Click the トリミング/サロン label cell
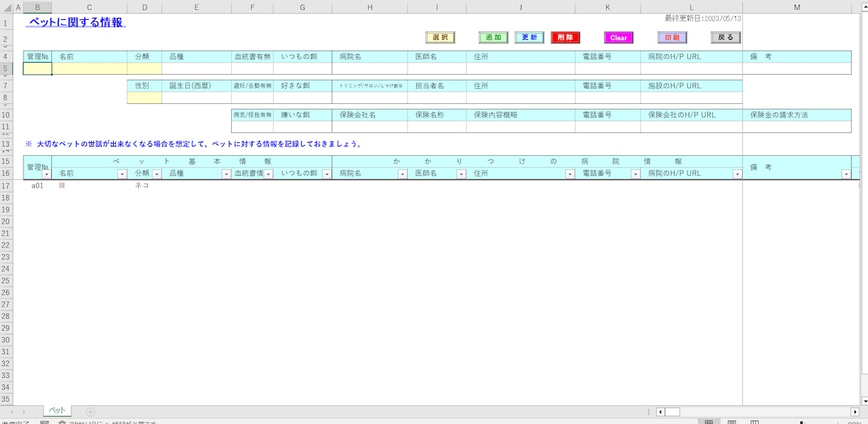The height and width of the screenshot is (424, 868). (x=369, y=86)
